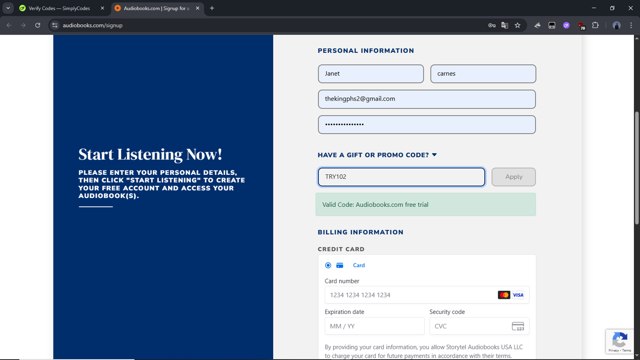This screenshot has height=360, width=640.
Task: Open the extension icon next to bookmark star
Action: coord(537,25)
